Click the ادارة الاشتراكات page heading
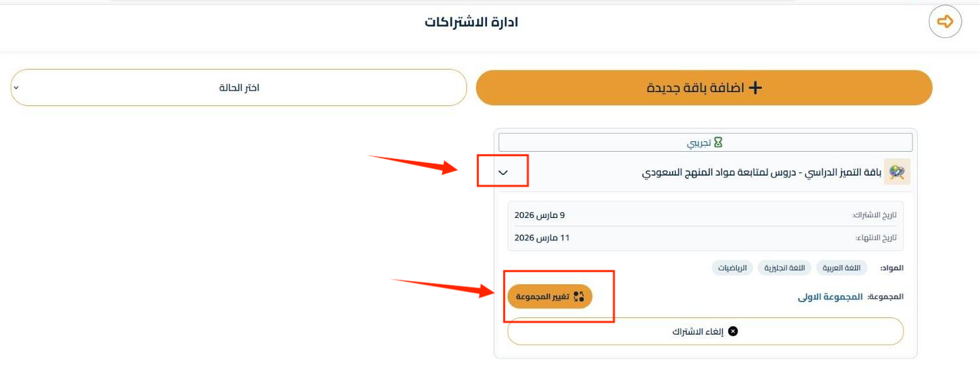980x379 pixels. [x=471, y=22]
